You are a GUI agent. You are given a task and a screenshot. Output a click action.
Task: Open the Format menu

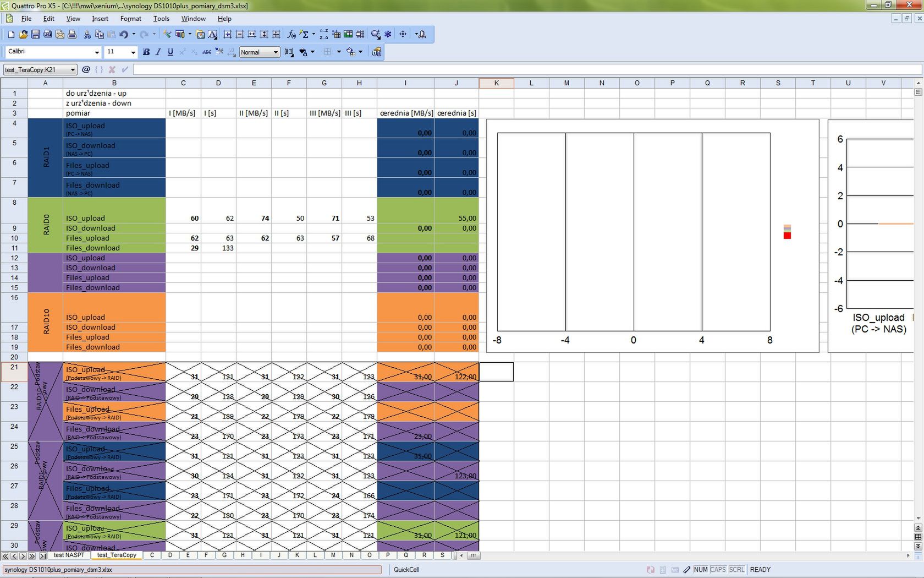(x=131, y=19)
